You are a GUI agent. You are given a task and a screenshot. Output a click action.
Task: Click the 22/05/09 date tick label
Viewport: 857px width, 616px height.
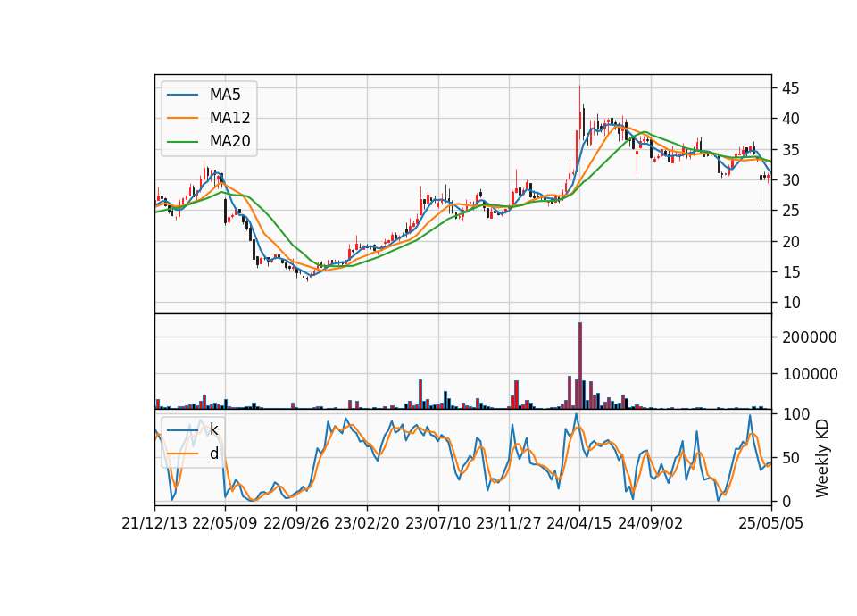coord(225,523)
